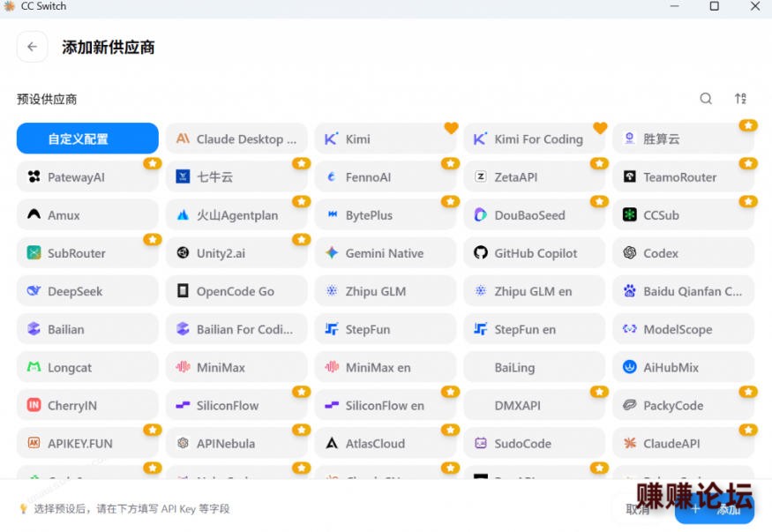Select the GitHub Copilot provider preset
The image size is (772, 532).
[x=534, y=253]
